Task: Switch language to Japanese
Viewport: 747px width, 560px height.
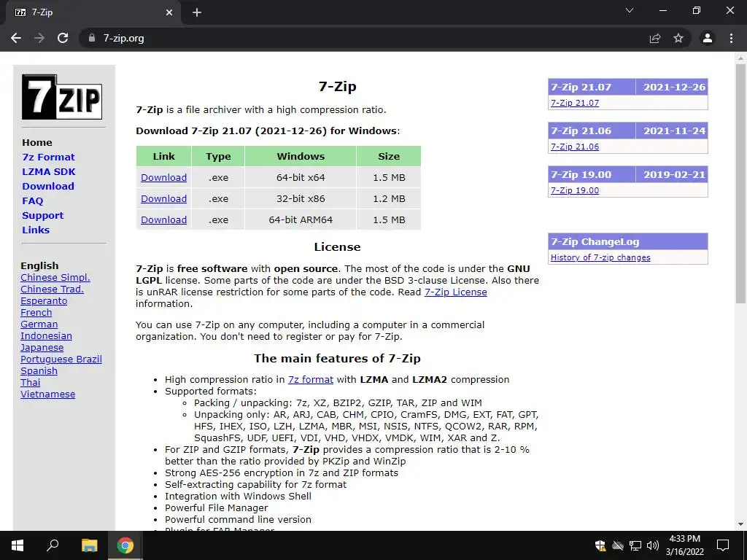Action: [42, 348]
